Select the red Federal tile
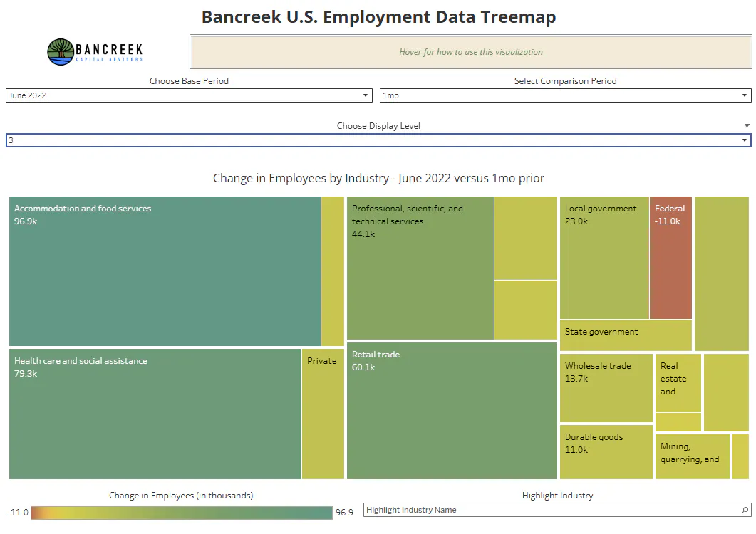The image size is (756, 534). point(670,257)
